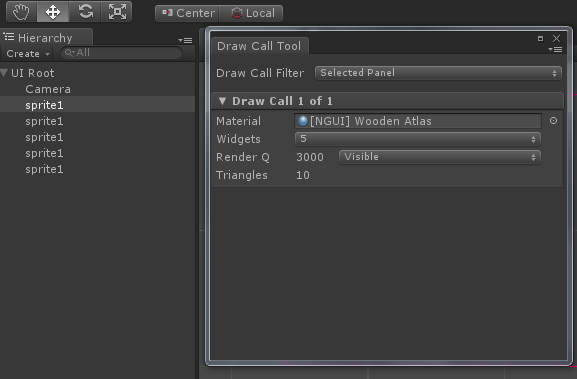Select the UI Root object
The height and width of the screenshot is (379, 577).
click(x=32, y=73)
